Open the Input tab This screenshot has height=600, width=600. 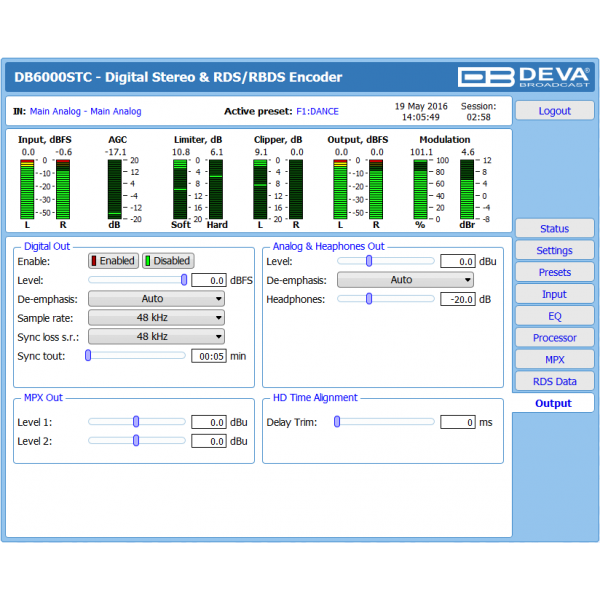pos(554,294)
